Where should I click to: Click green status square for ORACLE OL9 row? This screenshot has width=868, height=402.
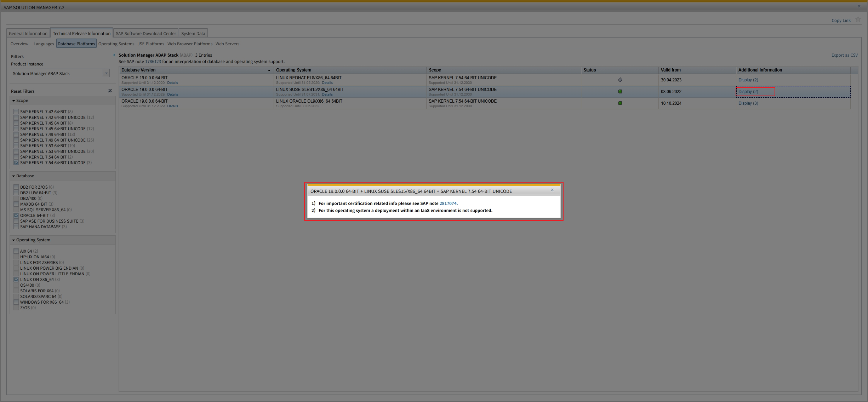tap(620, 103)
